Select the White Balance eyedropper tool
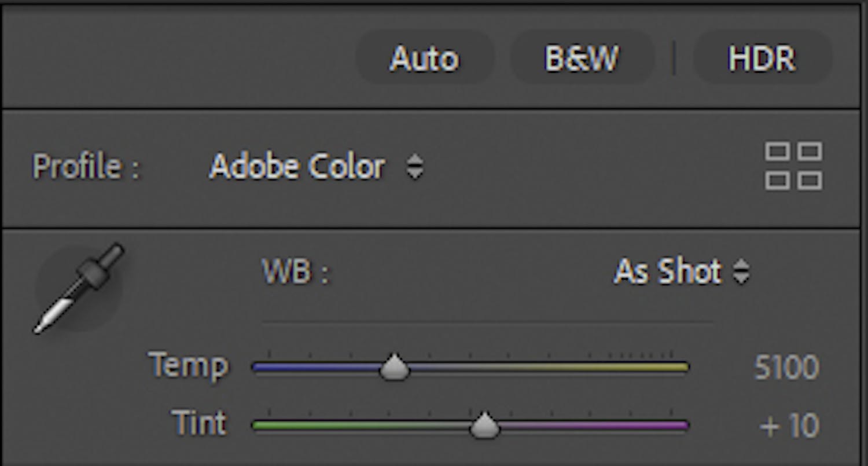Screen dimensions: 868x466 pos(78,288)
